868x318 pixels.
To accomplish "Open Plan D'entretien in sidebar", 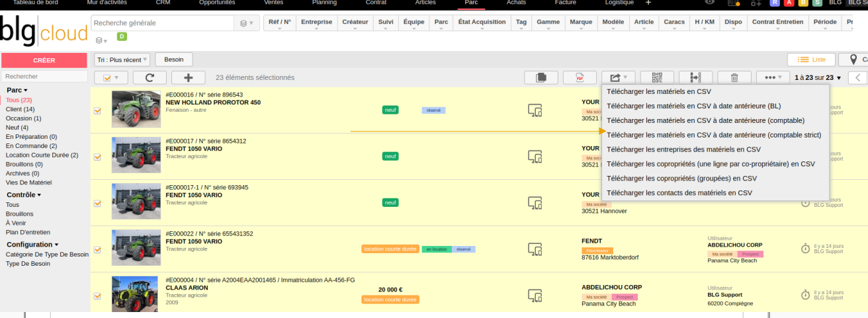I will (x=28, y=232).
